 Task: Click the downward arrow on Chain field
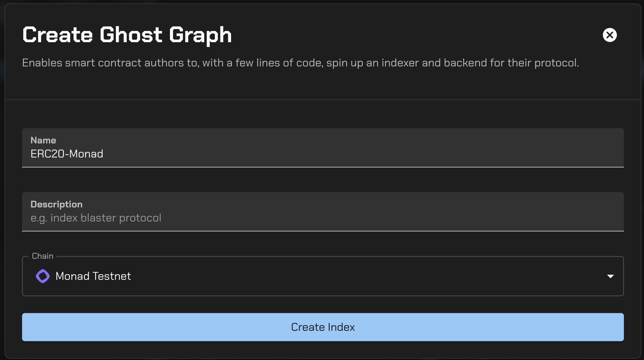[611, 276]
